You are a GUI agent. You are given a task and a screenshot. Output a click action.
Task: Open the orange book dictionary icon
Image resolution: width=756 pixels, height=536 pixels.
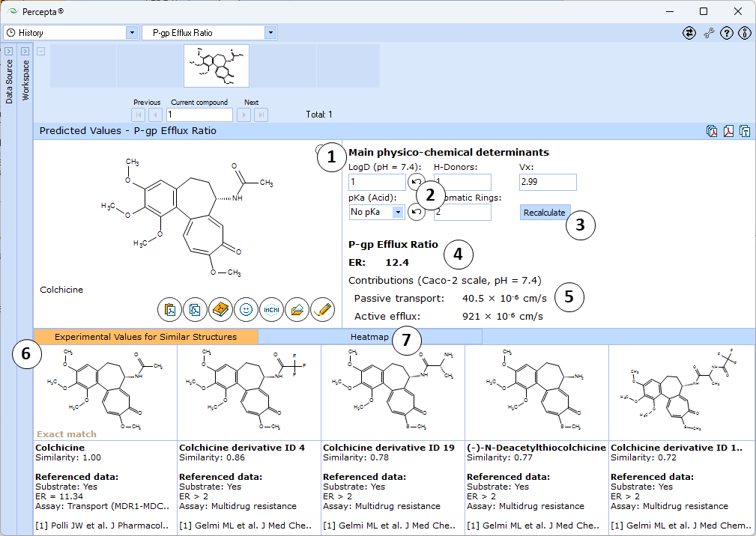click(220, 310)
